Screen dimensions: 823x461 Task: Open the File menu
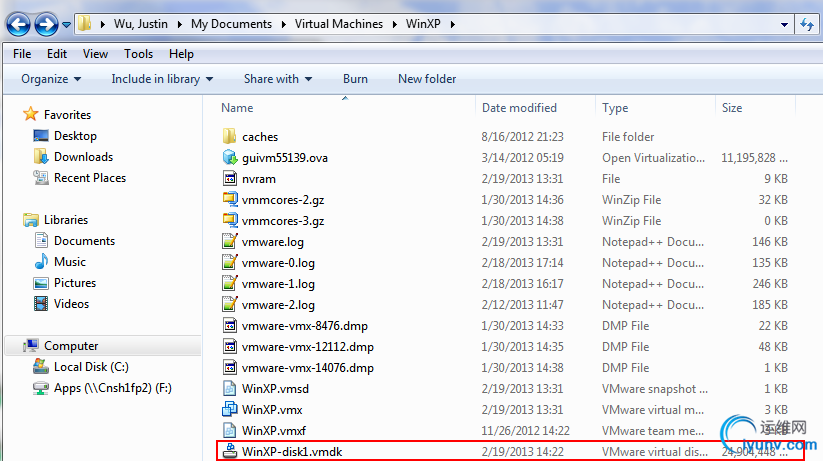22,54
